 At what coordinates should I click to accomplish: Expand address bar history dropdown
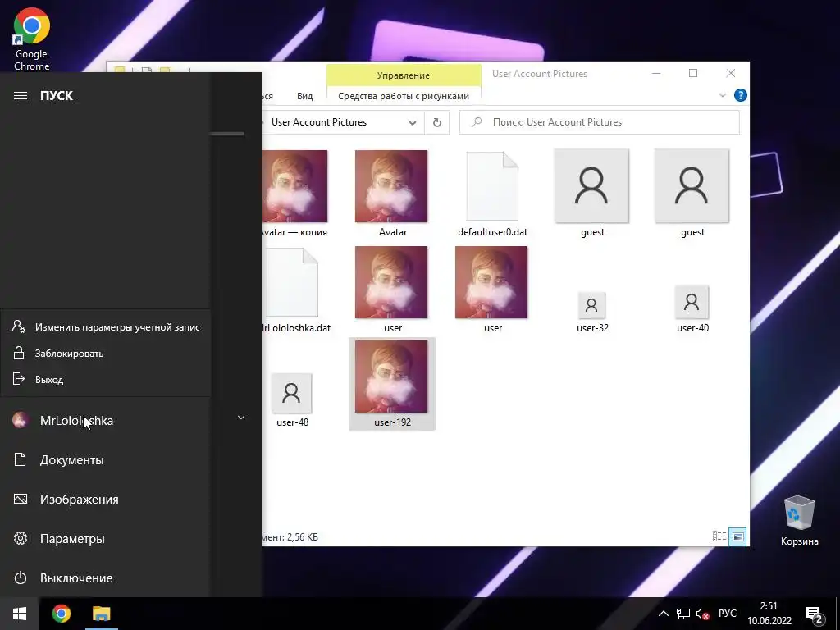413,123
